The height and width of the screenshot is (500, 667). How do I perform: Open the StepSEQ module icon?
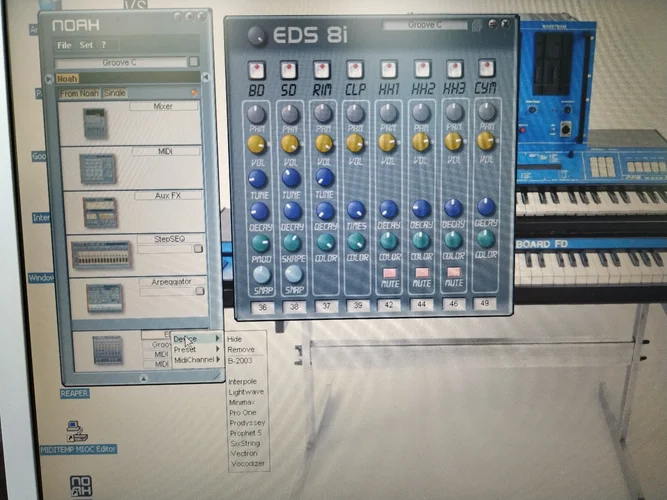101,255
